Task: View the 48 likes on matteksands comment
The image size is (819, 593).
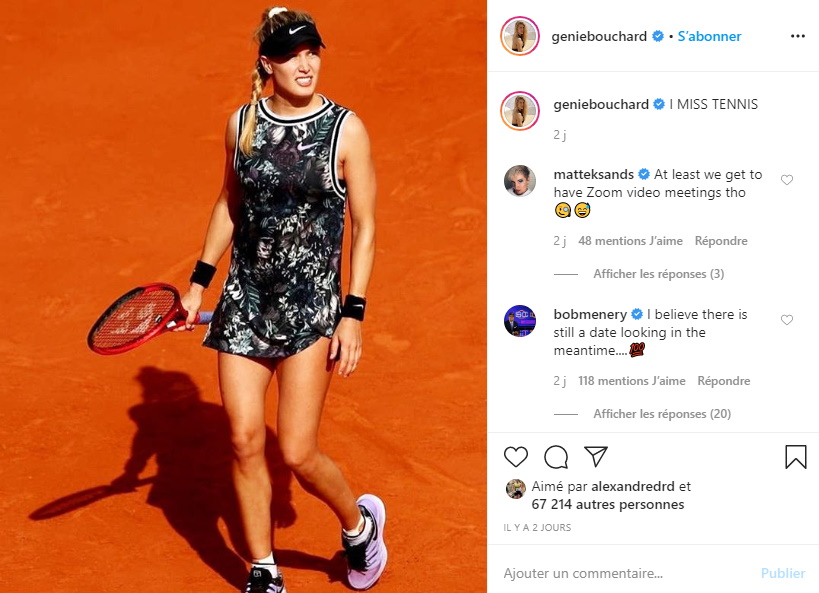Action: pos(630,241)
